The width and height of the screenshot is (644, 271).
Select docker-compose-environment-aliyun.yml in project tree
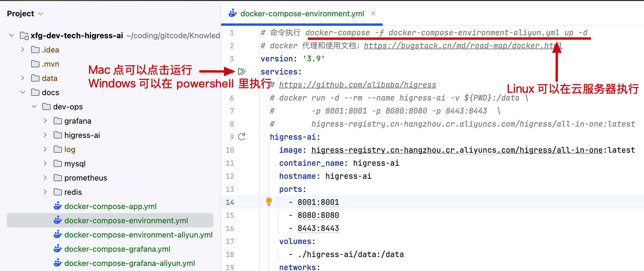click(x=138, y=235)
